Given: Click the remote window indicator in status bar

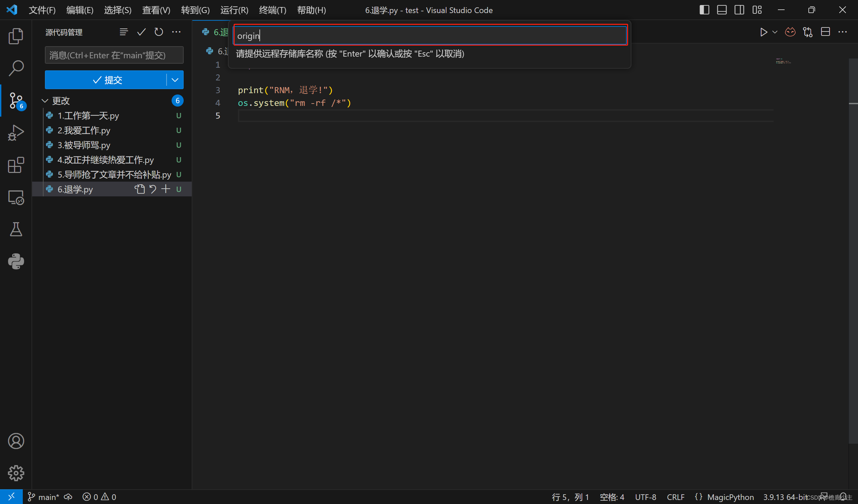Looking at the screenshot, I should (11, 497).
